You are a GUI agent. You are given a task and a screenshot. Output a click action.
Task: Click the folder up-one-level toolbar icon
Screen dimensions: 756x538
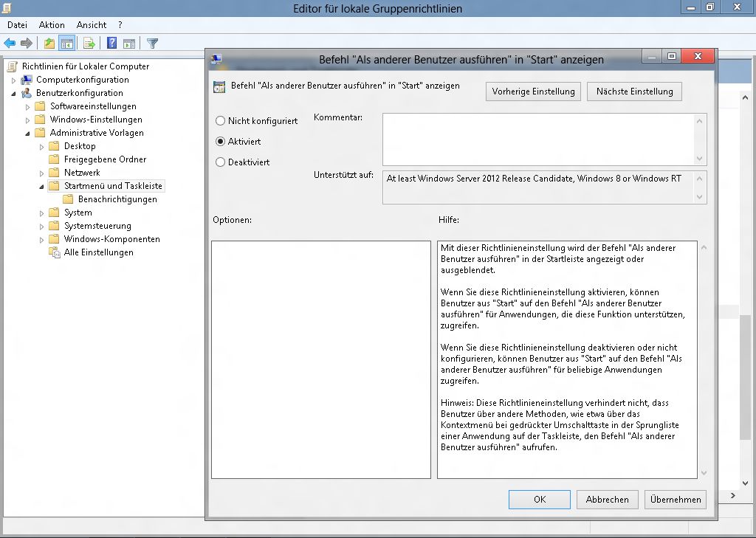(x=49, y=44)
